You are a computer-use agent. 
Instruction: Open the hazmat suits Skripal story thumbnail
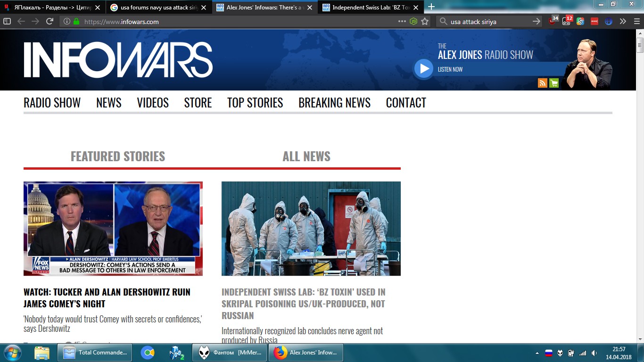tap(311, 229)
